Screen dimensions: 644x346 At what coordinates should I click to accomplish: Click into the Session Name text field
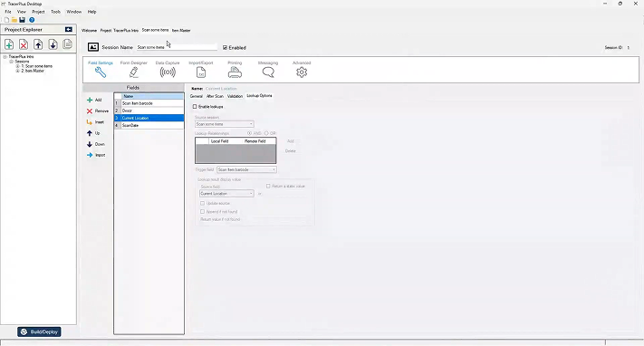[x=177, y=47]
